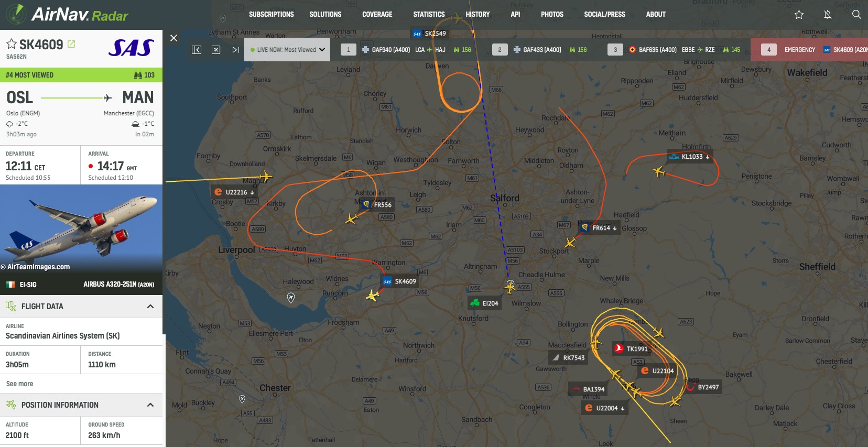Click the EI204 flight label on map

(x=484, y=303)
